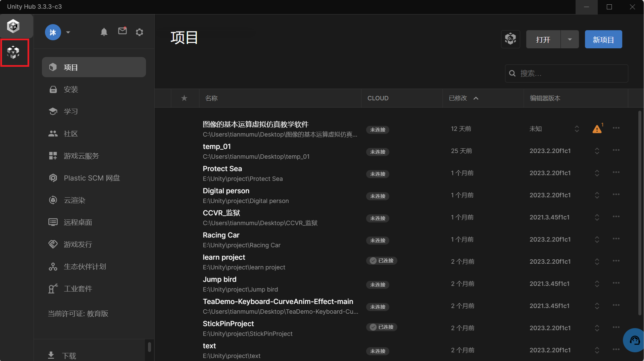Screen dimensions: 644x361
Task: Click the user avatar 沐
Action: [x=53, y=32]
